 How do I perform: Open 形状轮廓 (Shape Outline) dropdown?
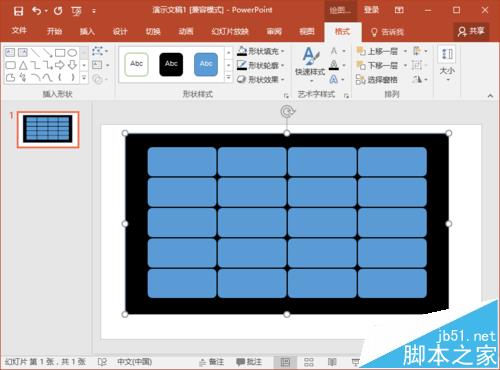(x=261, y=65)
